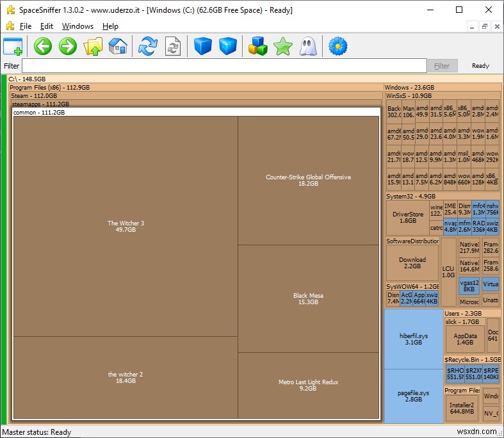Go forward with the green right arrow

(68, 46)
